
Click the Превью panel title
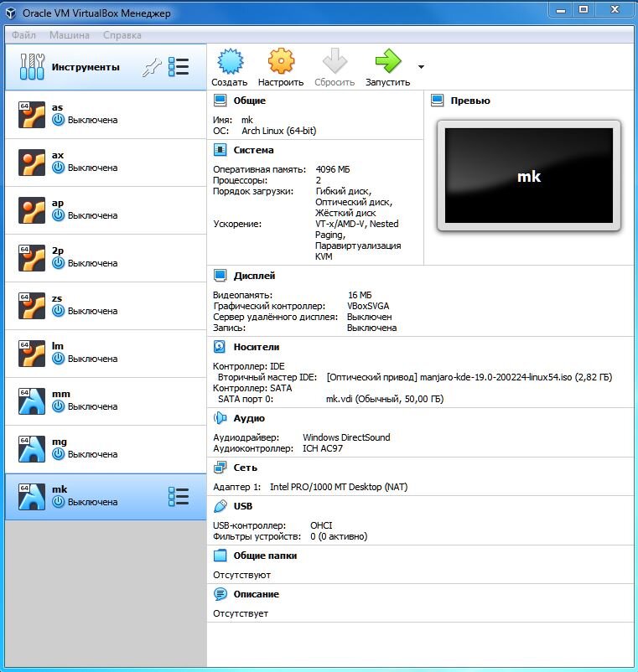[x=470, y=101]
